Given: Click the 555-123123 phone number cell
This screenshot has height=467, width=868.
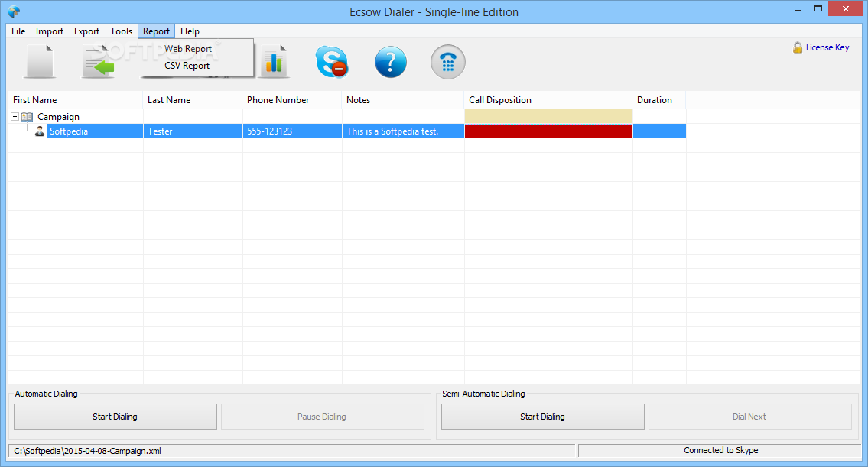Looking at the screenshot, I should 292,131.
